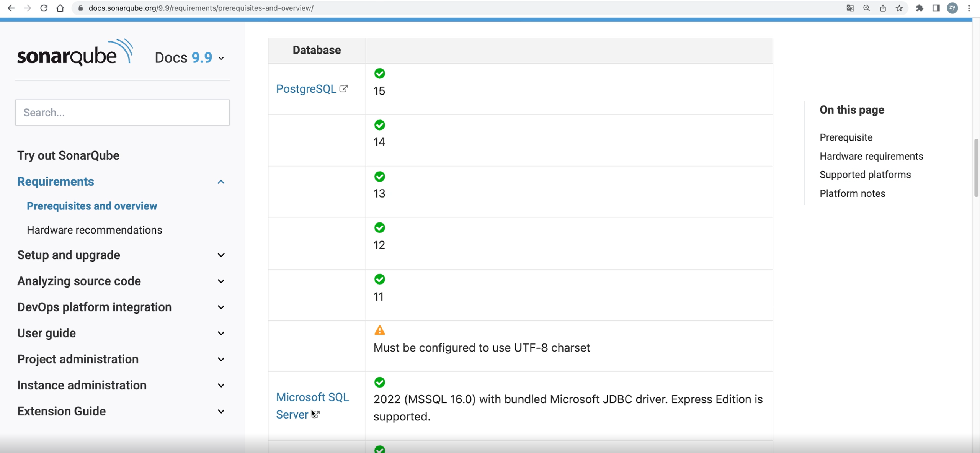Select Instance administration sidebar item

coord(82,385)
